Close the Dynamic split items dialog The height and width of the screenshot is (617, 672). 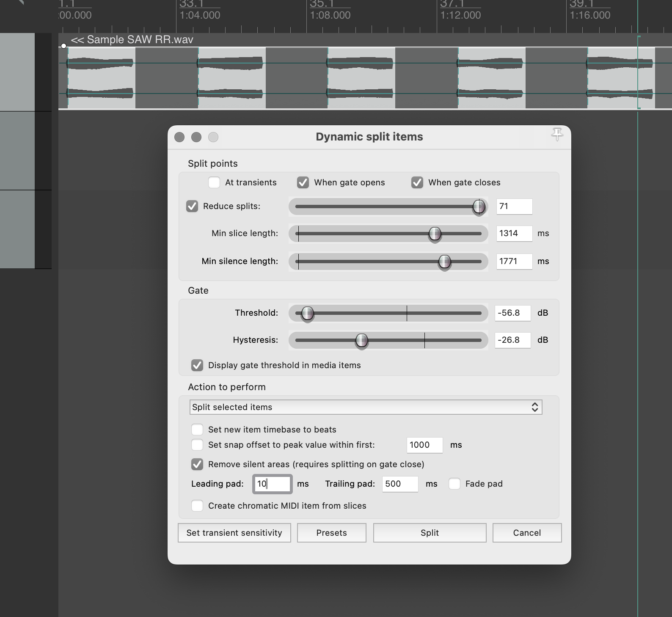179,137
